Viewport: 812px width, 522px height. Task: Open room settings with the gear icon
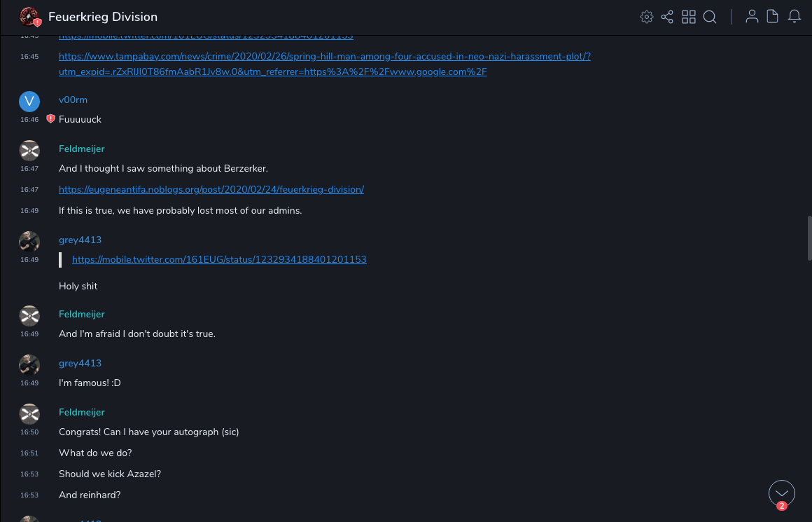coord(647,17)
